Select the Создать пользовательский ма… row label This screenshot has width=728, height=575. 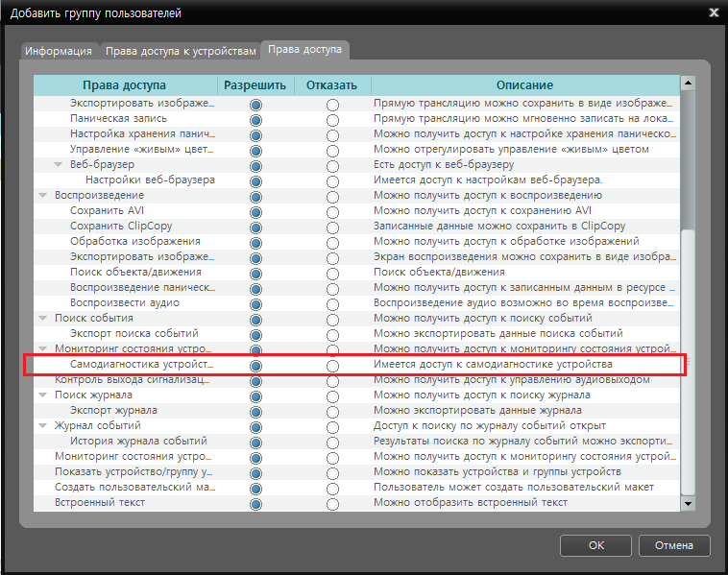click(x=135, y=488)
